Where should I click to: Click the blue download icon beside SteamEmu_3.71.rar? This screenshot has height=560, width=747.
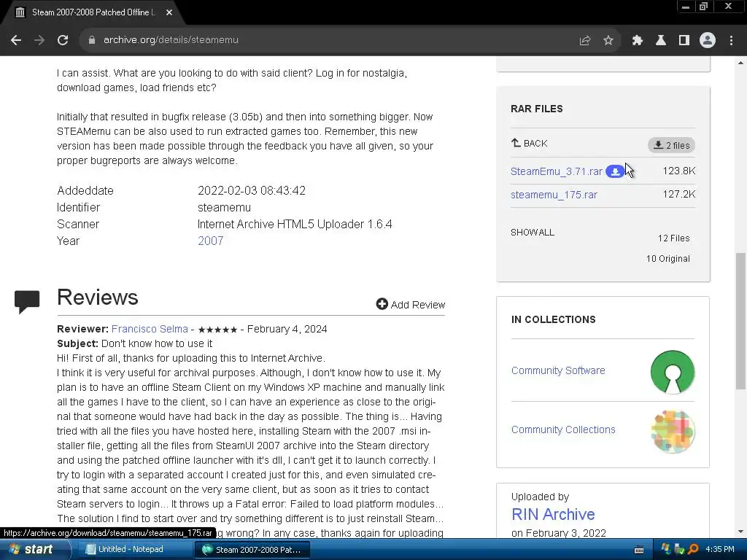coord(615,171)
